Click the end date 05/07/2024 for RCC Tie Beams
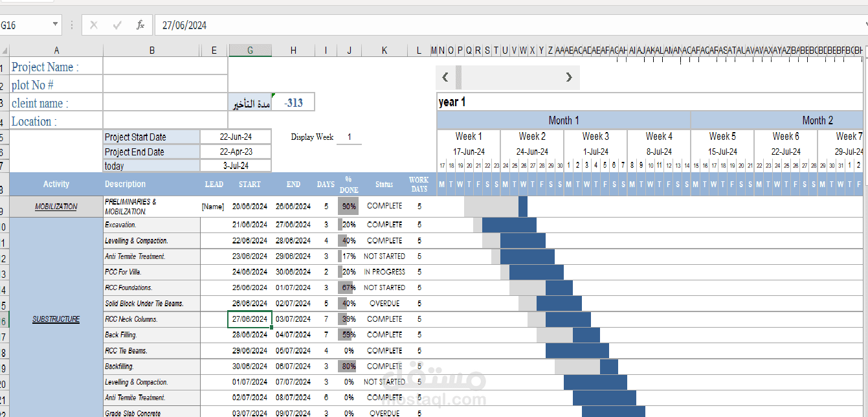This screenshot has height=417, width=868. 293,350
